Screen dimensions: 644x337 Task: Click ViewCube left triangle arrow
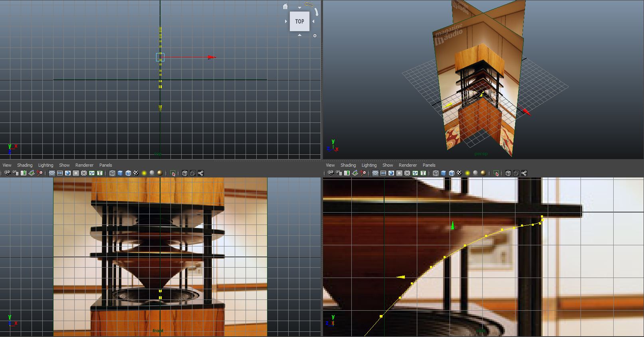coord(286,22)
